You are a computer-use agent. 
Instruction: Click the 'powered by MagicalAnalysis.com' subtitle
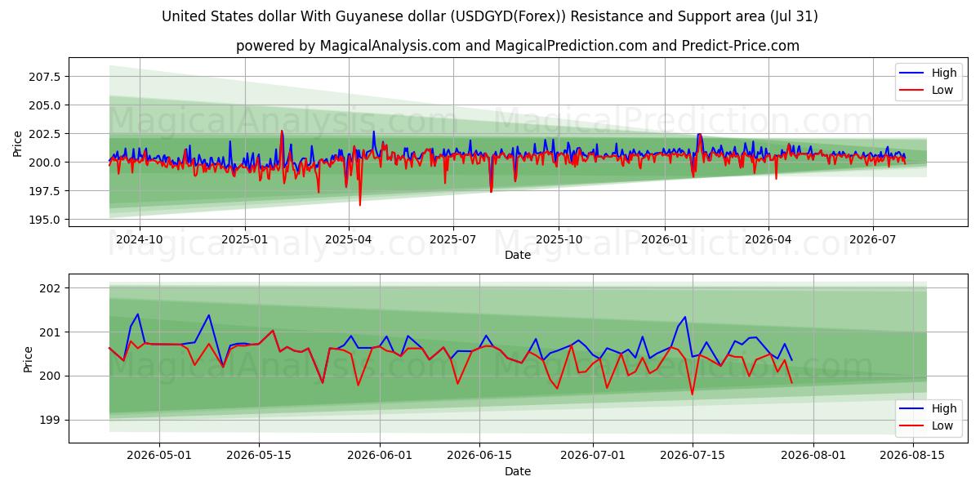518,46
